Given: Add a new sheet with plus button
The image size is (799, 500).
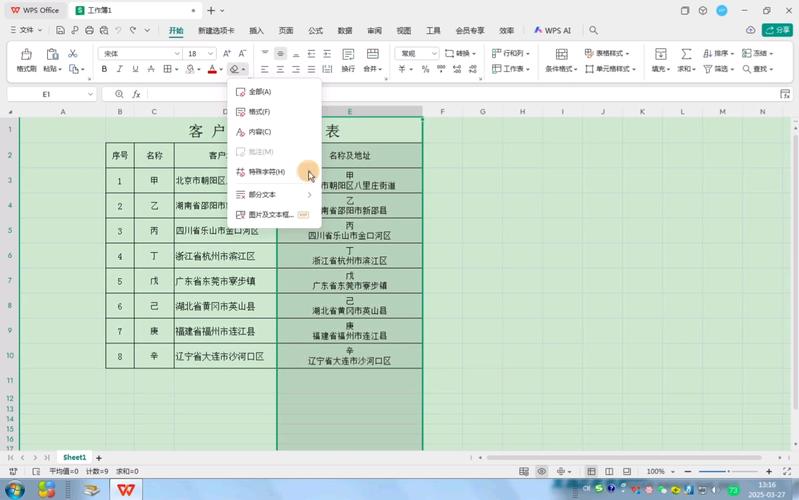Looking at the screenshot, I should click(99, 458).
